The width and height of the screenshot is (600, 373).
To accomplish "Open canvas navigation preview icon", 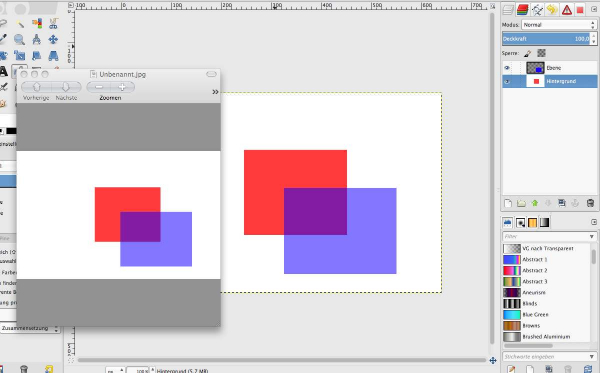I will (493, 360).
